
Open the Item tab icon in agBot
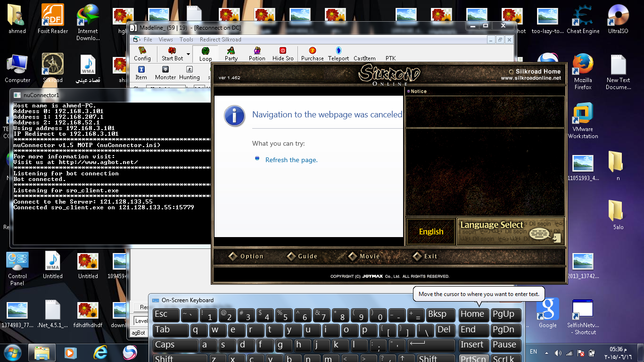click(x=141, y=73)
